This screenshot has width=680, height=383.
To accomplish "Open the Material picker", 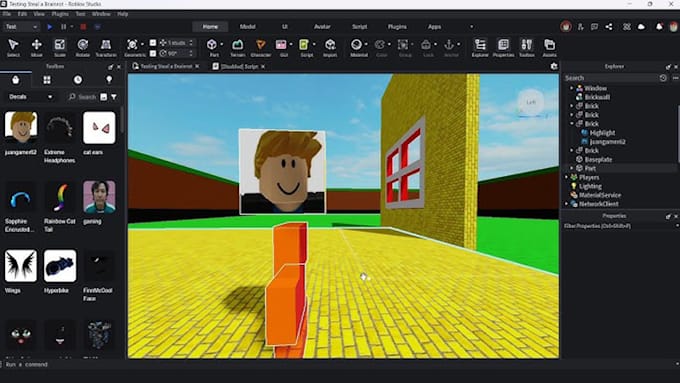I will [359, 48].
